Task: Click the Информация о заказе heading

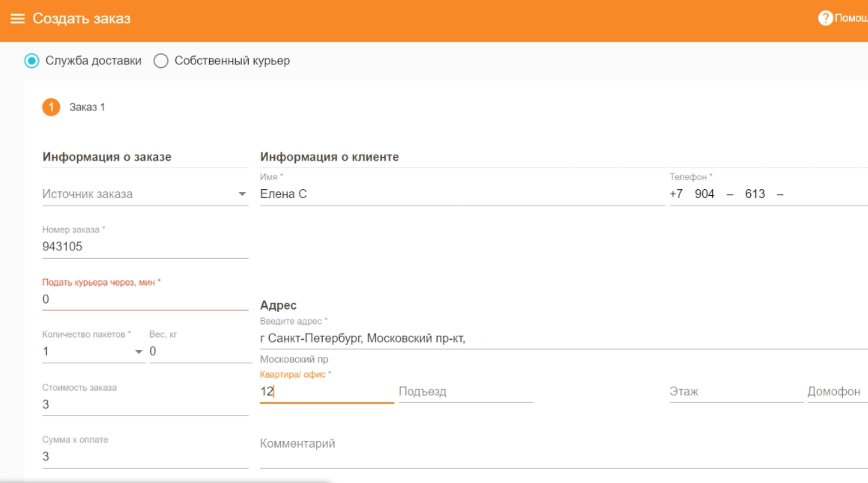Action: point(107,157)
